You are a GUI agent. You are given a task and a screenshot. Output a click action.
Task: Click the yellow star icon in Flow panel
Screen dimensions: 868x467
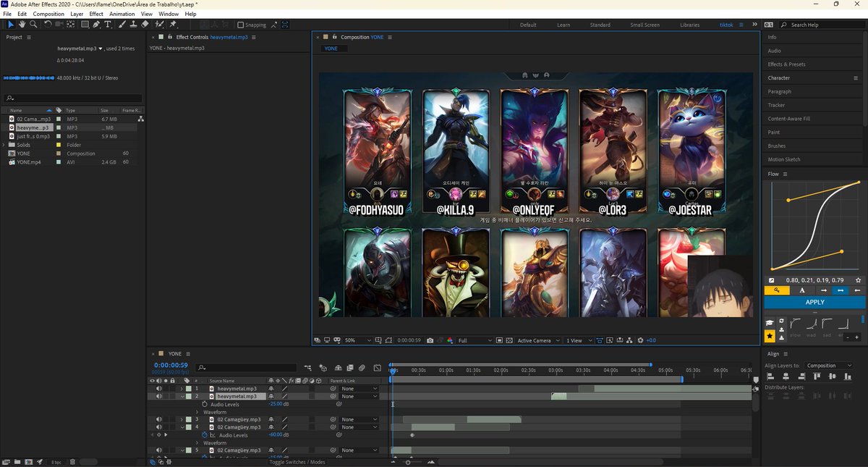click(770, 336)
